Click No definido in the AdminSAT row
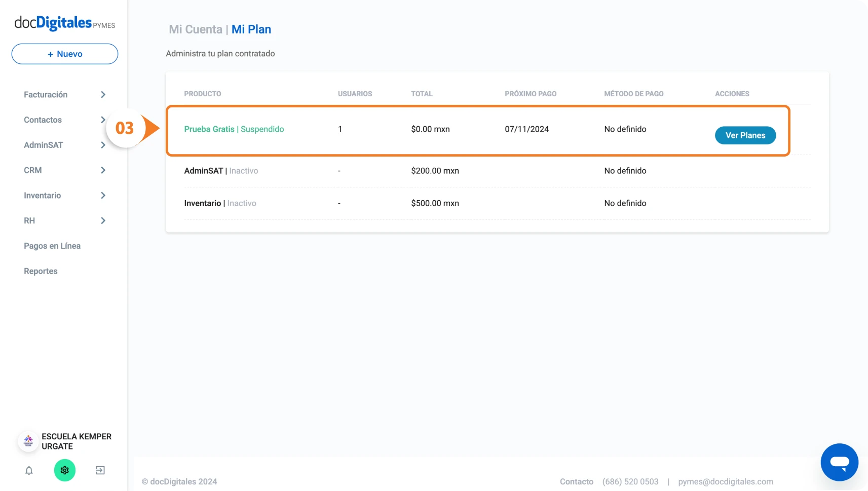This screenshot has height=491, width=868. coord(625,171)
